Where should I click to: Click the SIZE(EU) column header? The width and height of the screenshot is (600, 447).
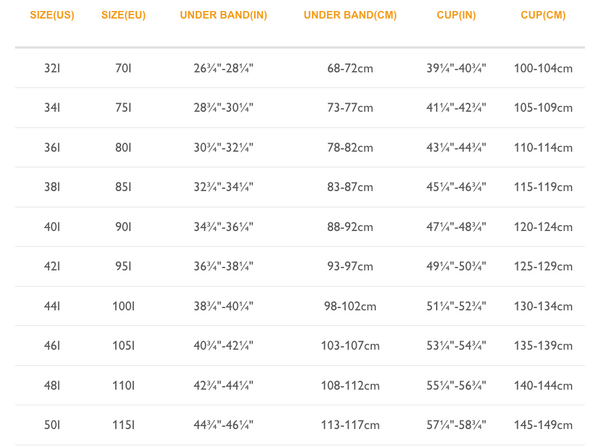click(123, 16)
